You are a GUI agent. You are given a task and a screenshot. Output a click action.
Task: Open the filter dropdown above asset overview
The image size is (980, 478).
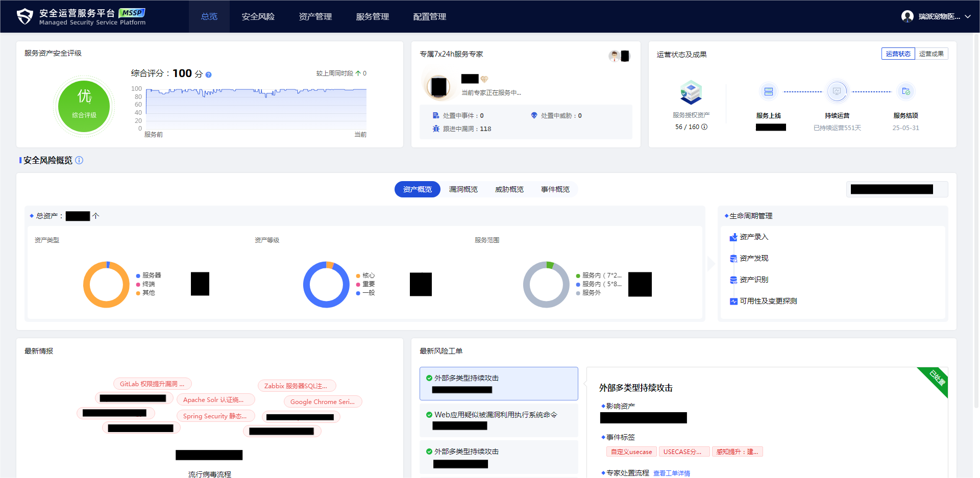897,189
